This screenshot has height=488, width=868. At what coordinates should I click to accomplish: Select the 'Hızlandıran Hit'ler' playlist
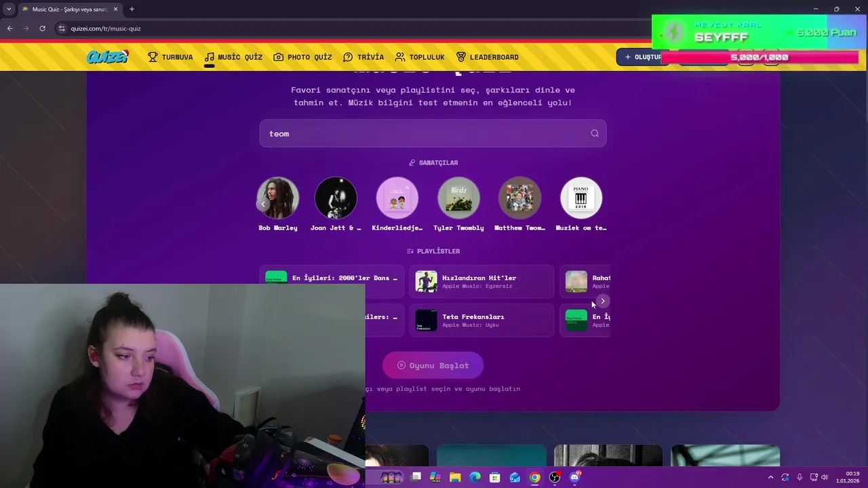481,281
